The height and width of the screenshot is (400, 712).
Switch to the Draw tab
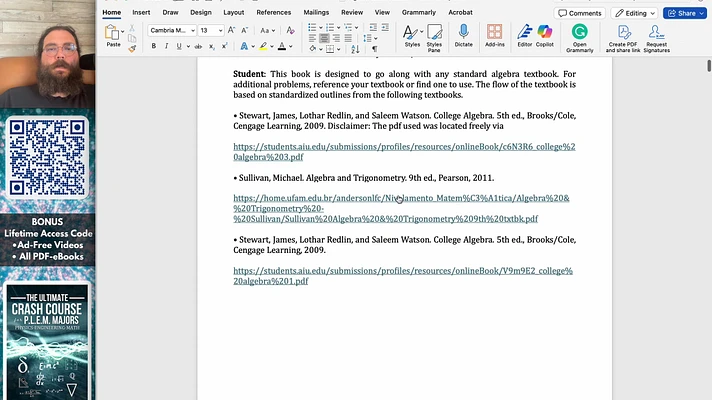pyautogui.click(x=170, y=12)
